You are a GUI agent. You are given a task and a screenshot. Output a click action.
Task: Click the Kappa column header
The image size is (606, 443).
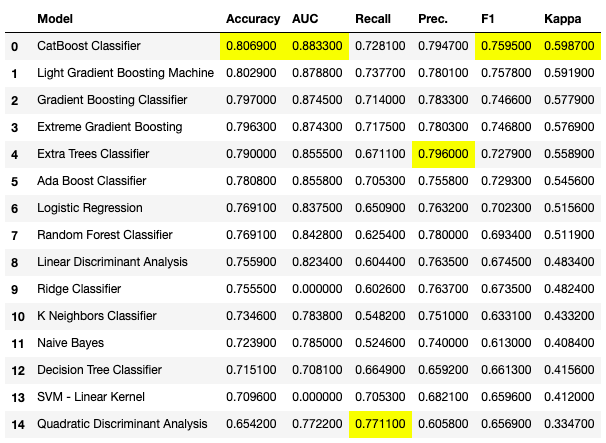pyautogui.click(x=561, y=19)
